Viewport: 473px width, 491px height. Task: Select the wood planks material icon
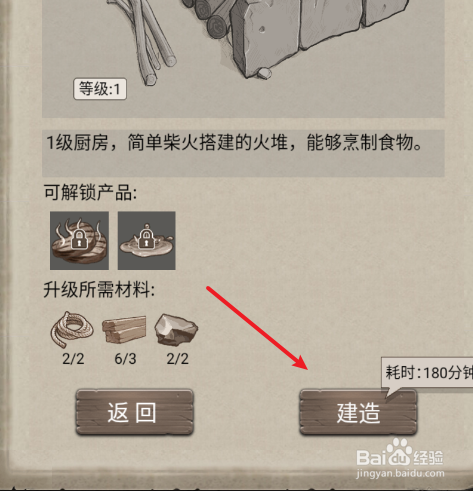pyautogui.click(x=124, y=329)
